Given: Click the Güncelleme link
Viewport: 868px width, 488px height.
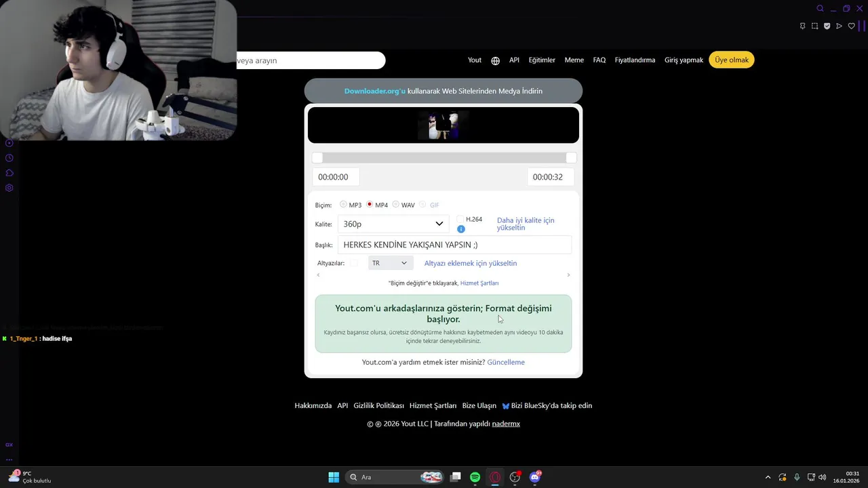Looking at the screenshot, I should [x=506, y=362].
